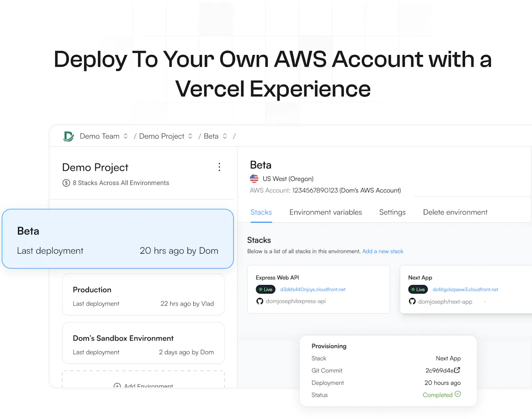
Task: Click the Live badge on Next App
Action: 418,290
